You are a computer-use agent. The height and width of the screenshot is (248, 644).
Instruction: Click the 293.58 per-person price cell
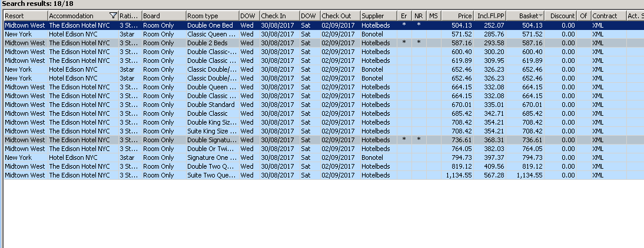coord(490,43)
